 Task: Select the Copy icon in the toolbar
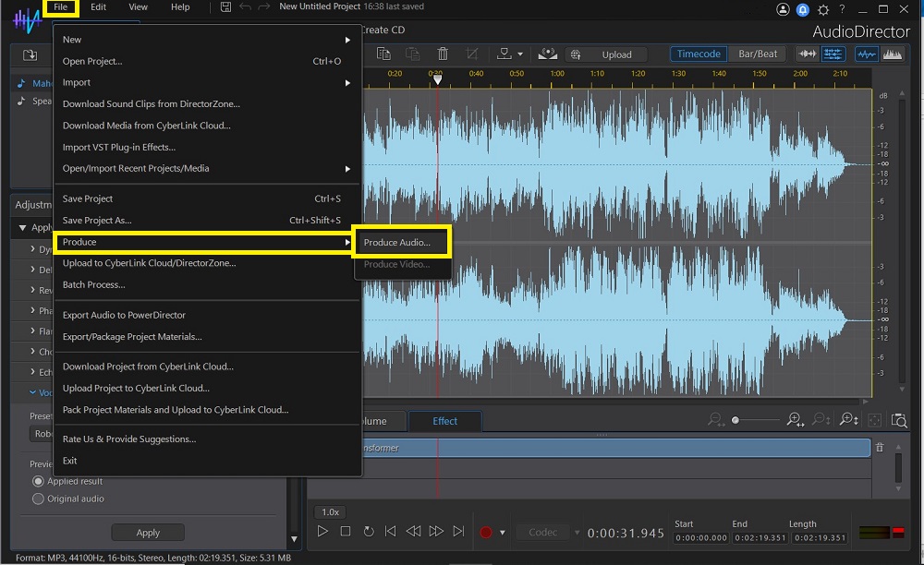[x=383, y=54]
